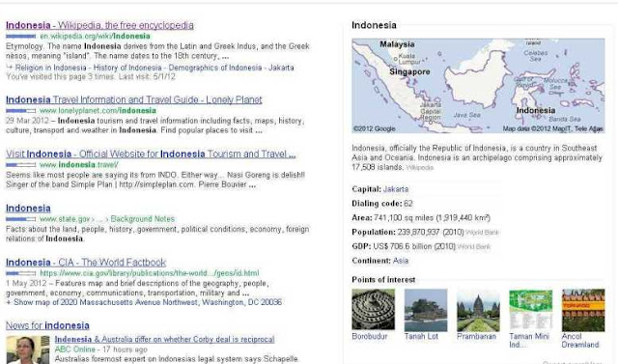Screen dimensions: 618x364
Task: Open the News for Indonesia heading
Action: pos(47,325)
